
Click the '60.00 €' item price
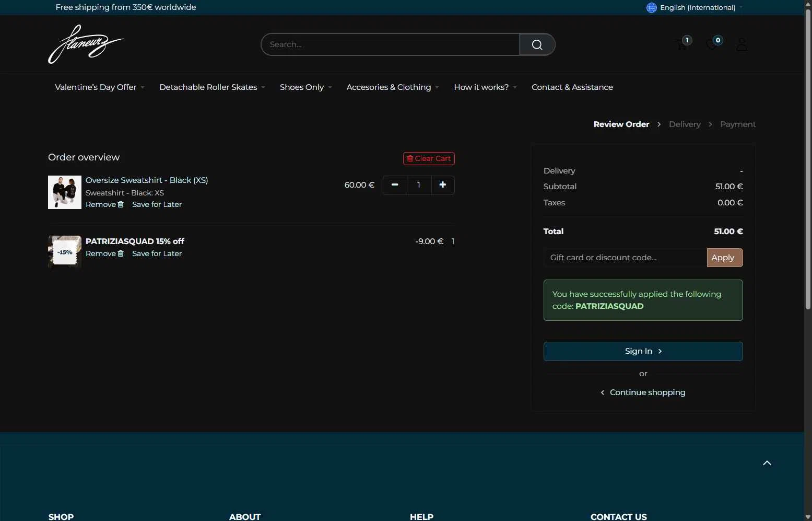(x=359, y=185)
